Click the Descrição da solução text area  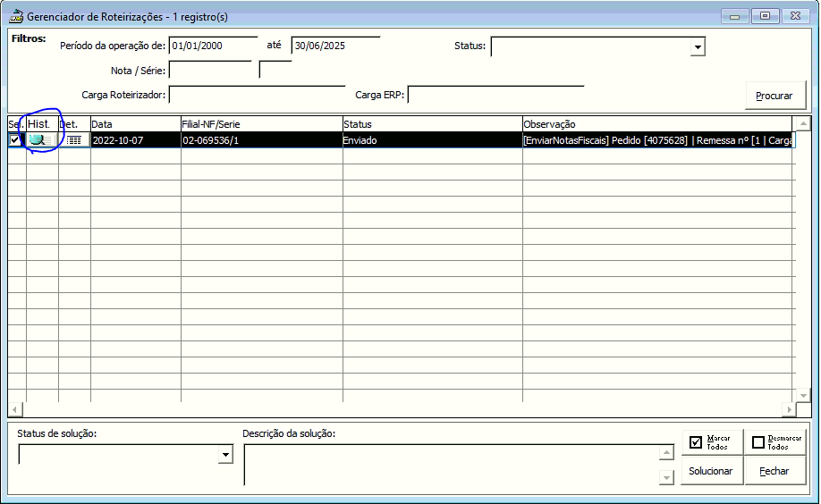(452, 465)
